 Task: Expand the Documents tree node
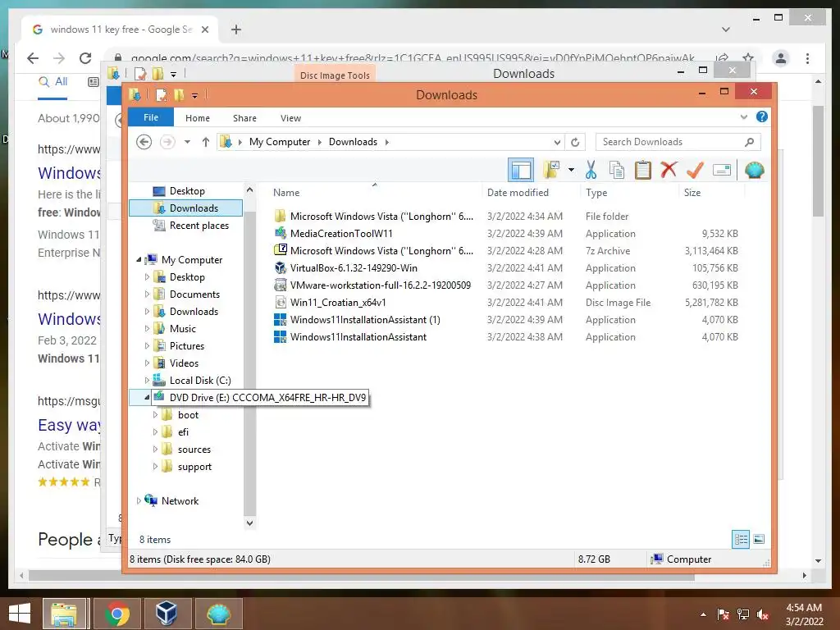pyautogui.click(x=147, y=294)
